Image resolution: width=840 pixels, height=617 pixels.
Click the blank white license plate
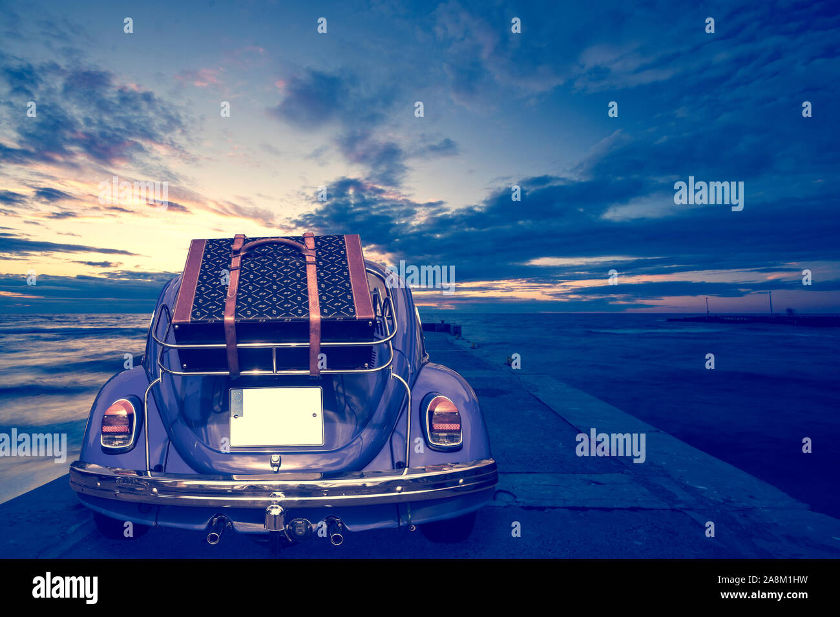(x=276, y=417)
